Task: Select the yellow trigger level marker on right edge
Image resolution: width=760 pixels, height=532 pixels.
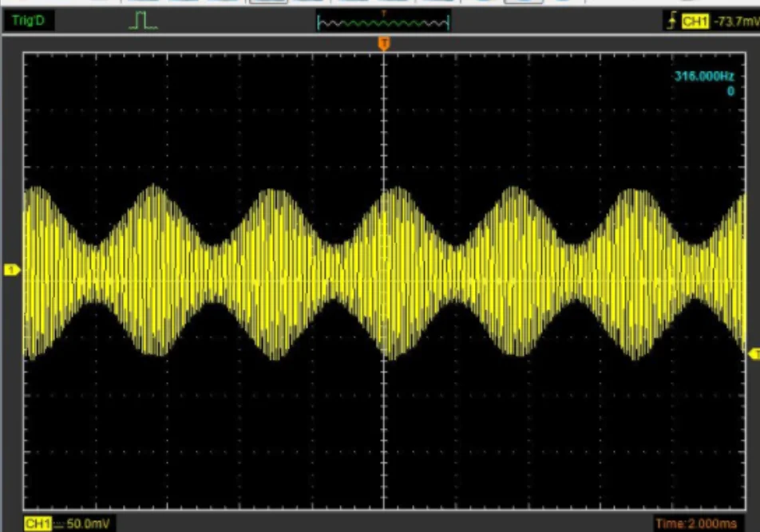Action: 754,355
